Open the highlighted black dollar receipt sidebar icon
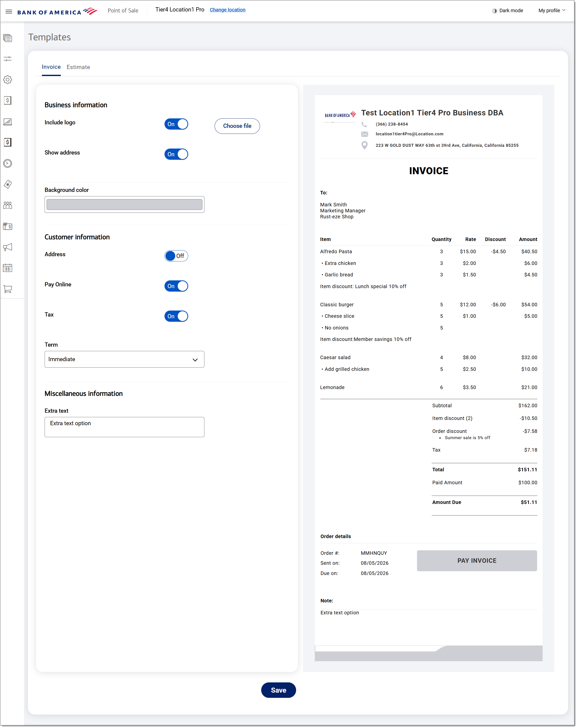Screen dimensions: 577x728 [8, 143]
